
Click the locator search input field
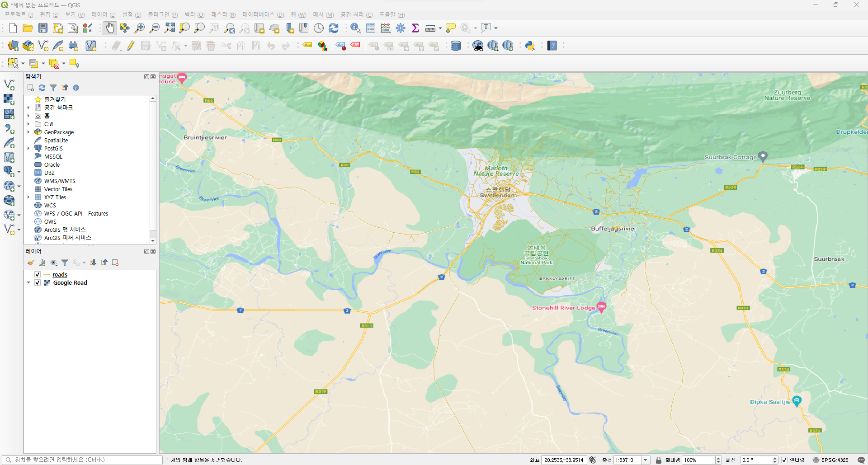(x=82, y=460)
